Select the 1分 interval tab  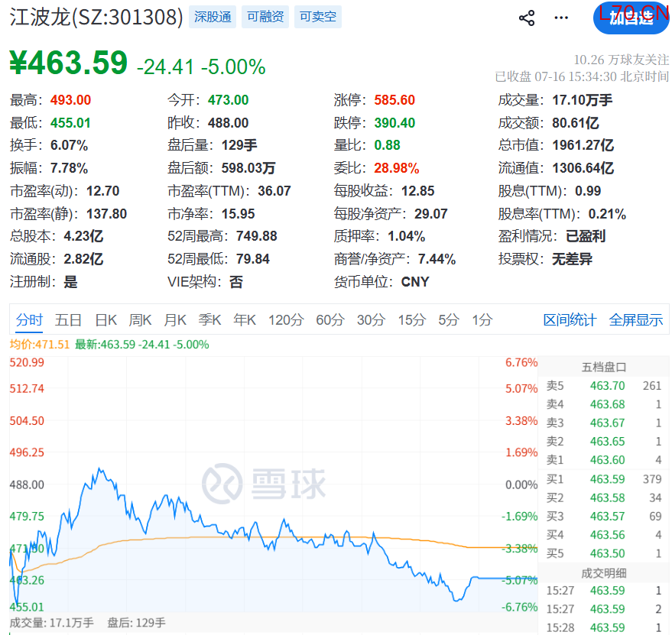(482, 320)
